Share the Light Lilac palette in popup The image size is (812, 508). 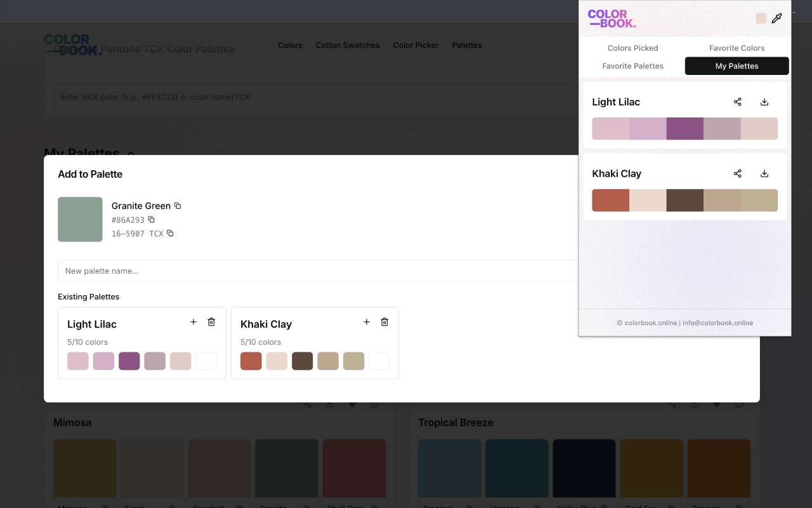click(737, 102)
